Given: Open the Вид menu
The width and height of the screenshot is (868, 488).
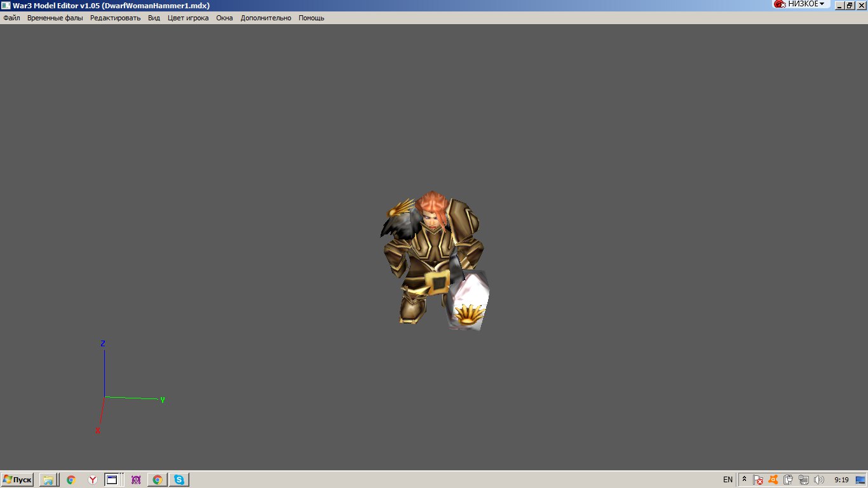Looking at the screenshot, I should click(154, 18).
